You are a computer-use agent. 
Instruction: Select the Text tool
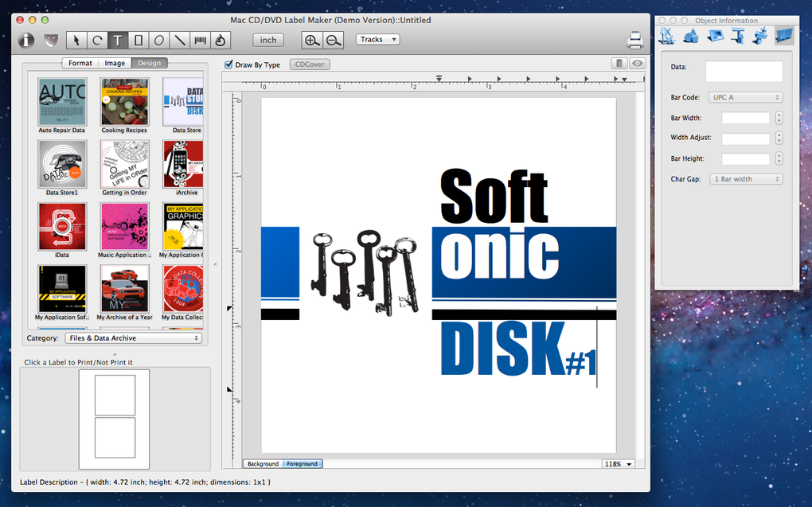(118, 40)
